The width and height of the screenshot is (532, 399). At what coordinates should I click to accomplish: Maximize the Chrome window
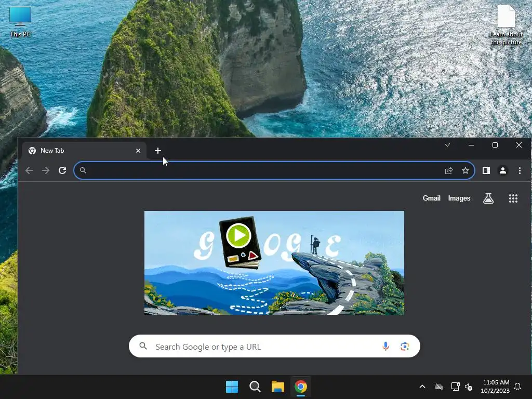click(495, 145)
